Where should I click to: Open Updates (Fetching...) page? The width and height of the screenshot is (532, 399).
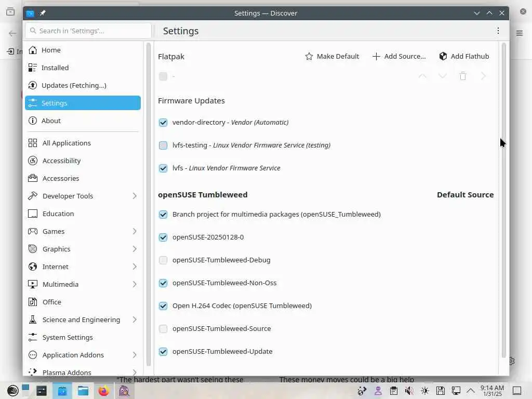[x=83, y=85]
